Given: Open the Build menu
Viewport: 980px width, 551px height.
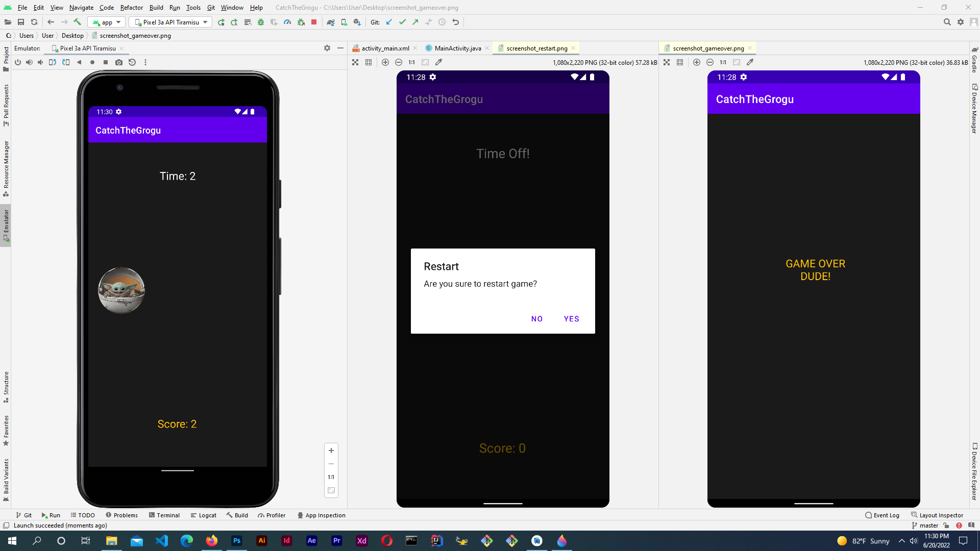Looking at the screenshot, I should [156, 8].
